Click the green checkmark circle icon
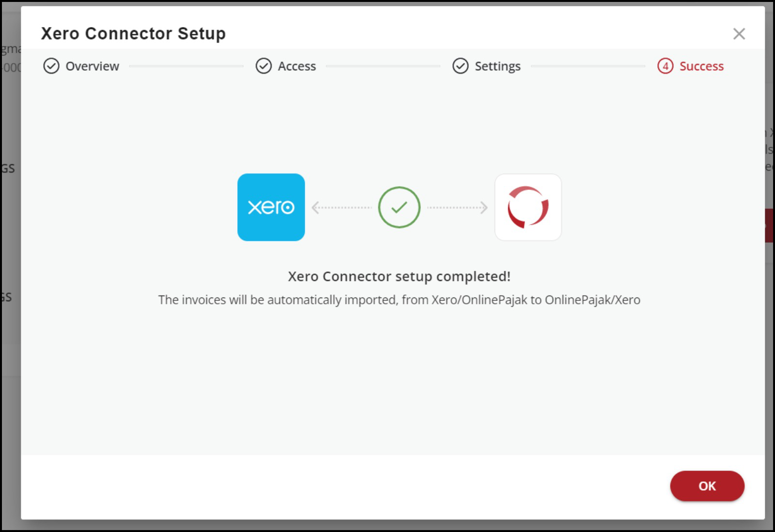775x532 pixels. [399, 207]
